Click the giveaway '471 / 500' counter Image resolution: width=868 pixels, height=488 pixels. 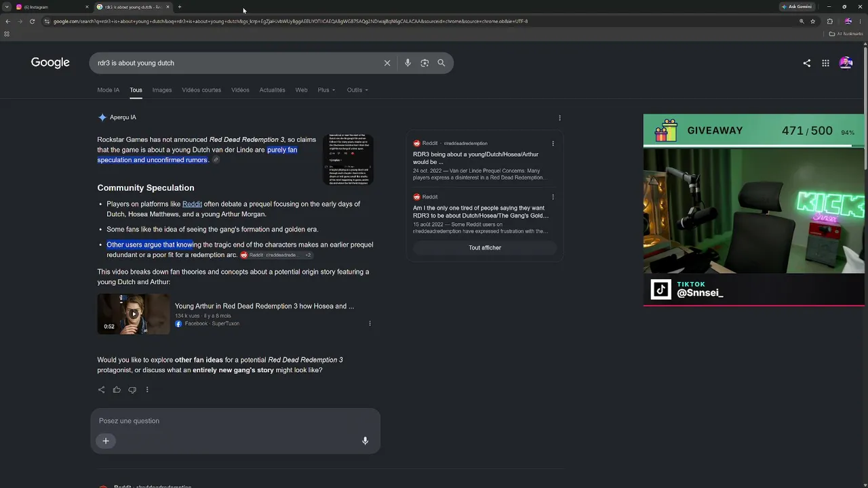pos(807,131)
